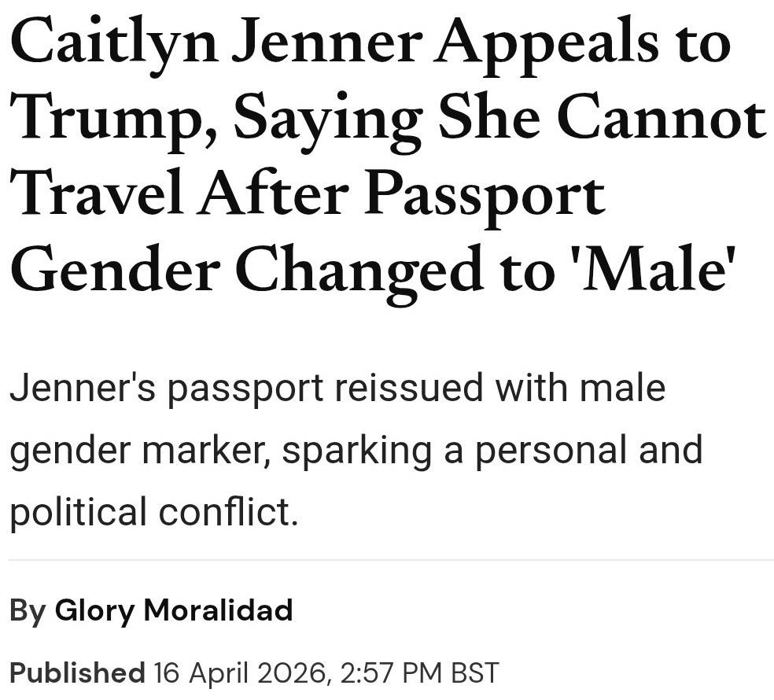The height and width of the screenshot is (700, 774).
Task: Click the publication date 16 April 2026
Action: (x=240, y=673)
